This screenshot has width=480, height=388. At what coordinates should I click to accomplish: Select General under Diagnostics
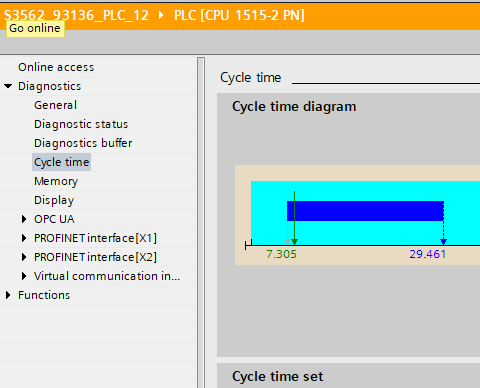click(x=55, y=105)
